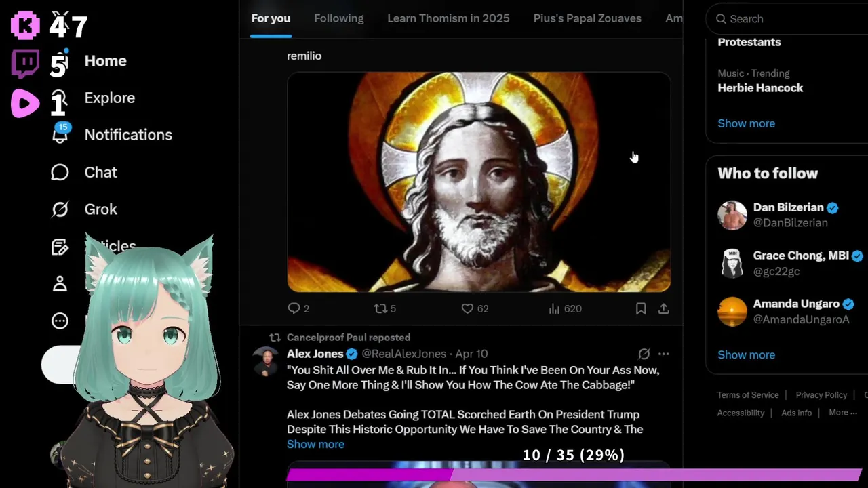Click the search magnifier icon
The image size is (868, 488).
click(721, 19)
